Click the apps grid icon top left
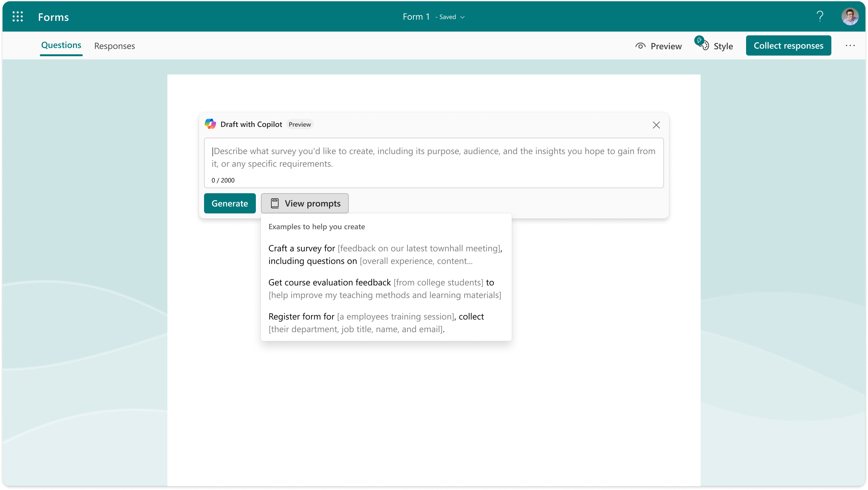Viewport: 868px width, 490px height. 17,16
